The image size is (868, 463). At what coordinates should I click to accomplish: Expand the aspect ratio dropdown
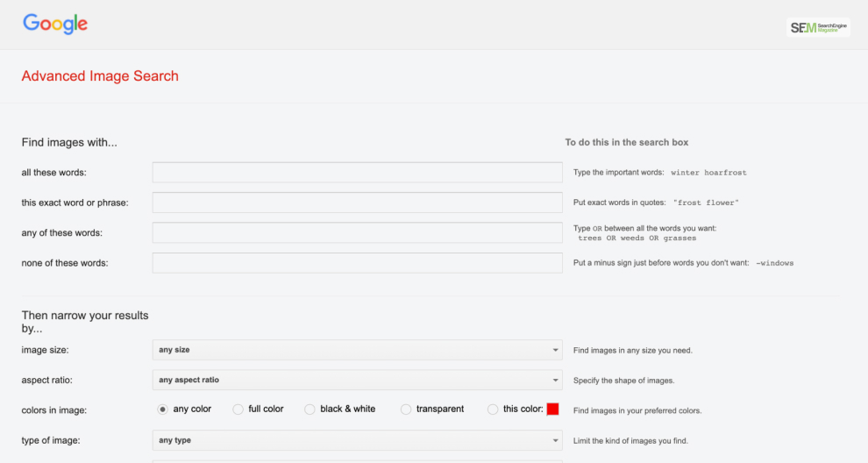tap(358, 380)
